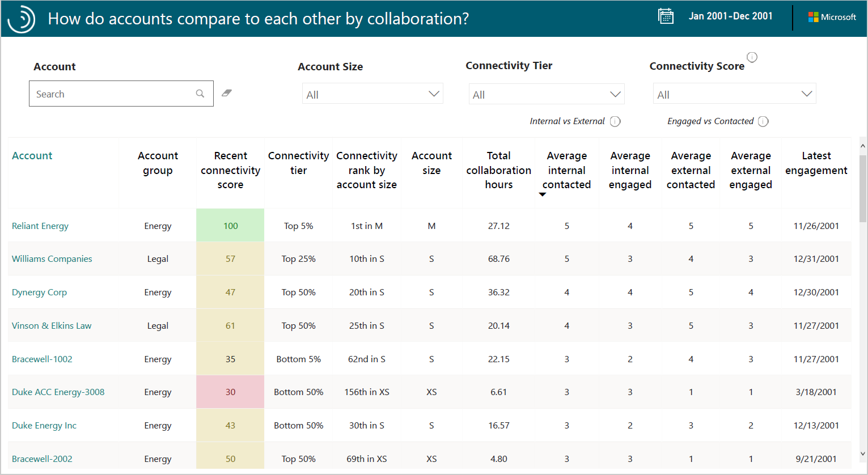This screenshot has width=868, height=475.
Task: Click the '10th in S' rank cell
Action: [x=367, y=259]
